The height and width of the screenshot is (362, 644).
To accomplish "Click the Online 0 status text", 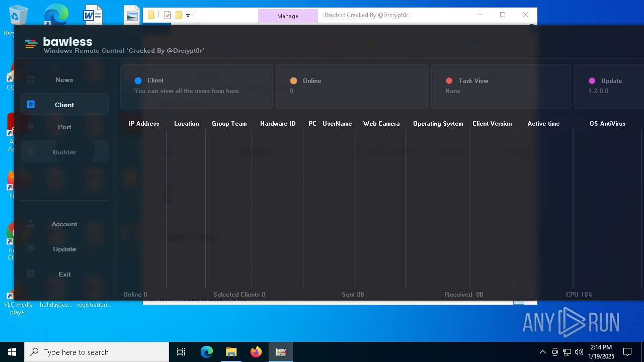I will 135,295.
